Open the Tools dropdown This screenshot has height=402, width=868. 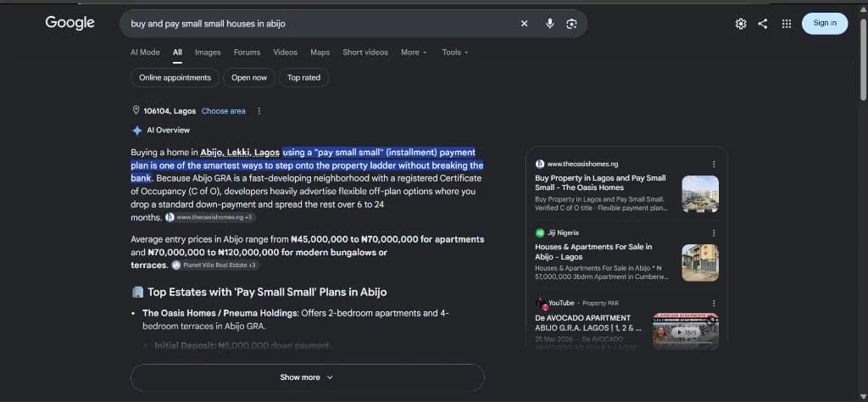click(455, 52)
